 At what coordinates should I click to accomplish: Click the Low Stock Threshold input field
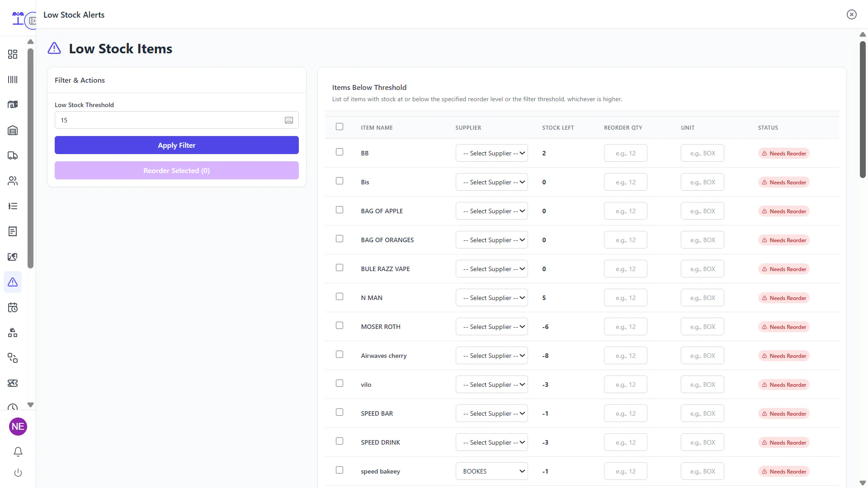(x=177, y=120)
